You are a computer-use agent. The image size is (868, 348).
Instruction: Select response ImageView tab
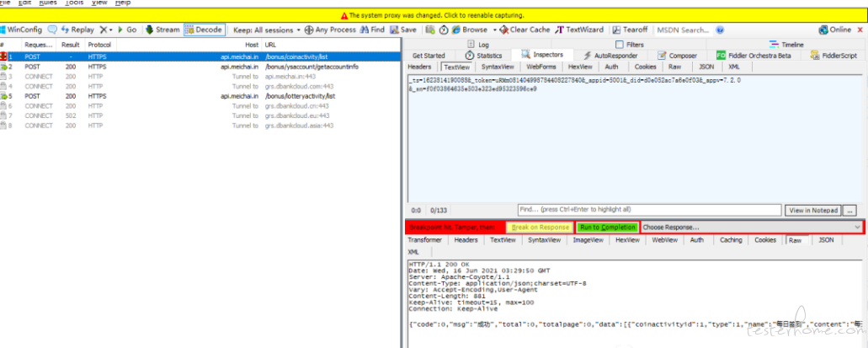click(588, 240)
